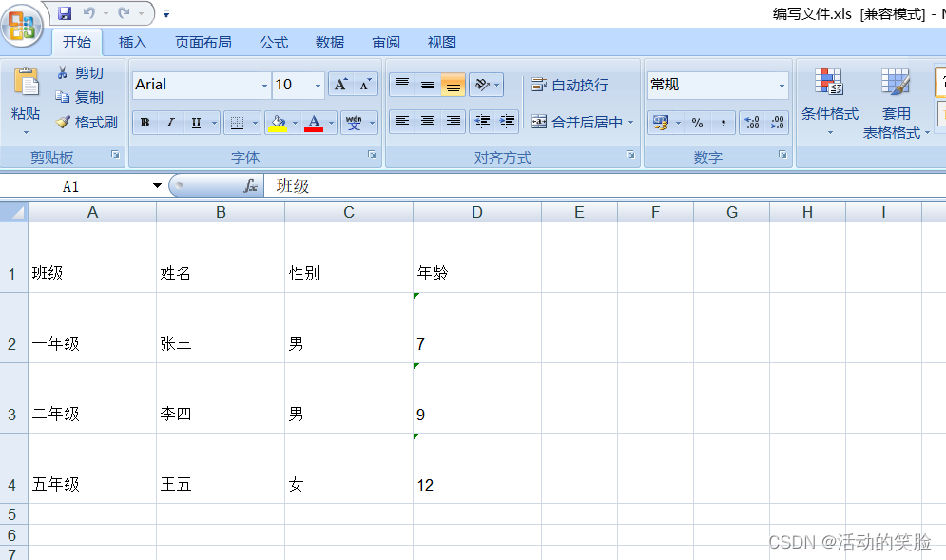Set middle vertical alignment
This screenshot has width=946, height=560.
(428, 85)
